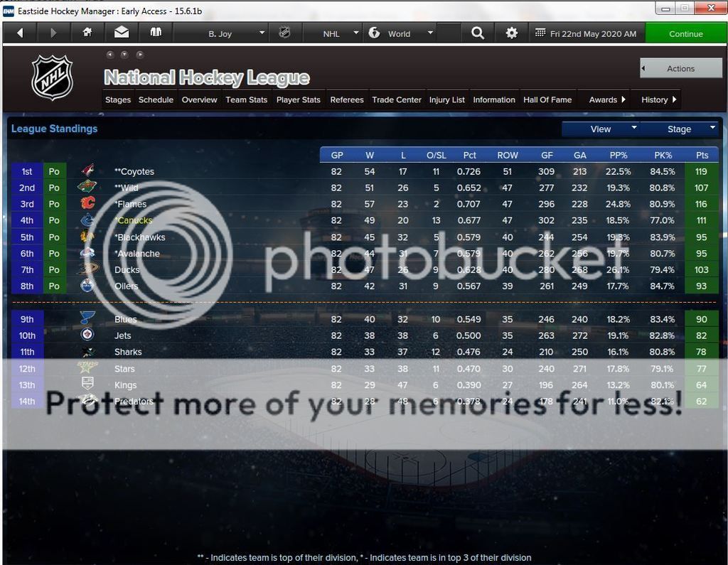Image resolution: width=728 pixels, height=565 pixels.
Task: Click the World globe icon
Action: [374, 33]
